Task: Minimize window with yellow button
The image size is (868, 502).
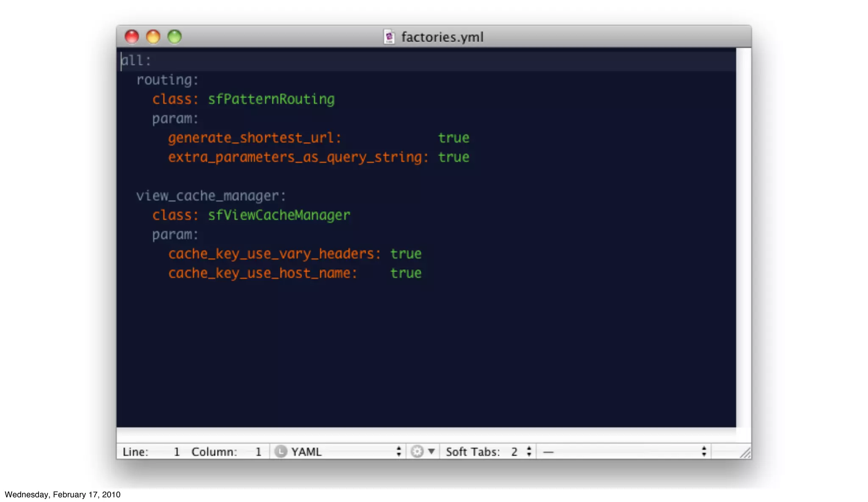Action: click(x=153, y=37)
